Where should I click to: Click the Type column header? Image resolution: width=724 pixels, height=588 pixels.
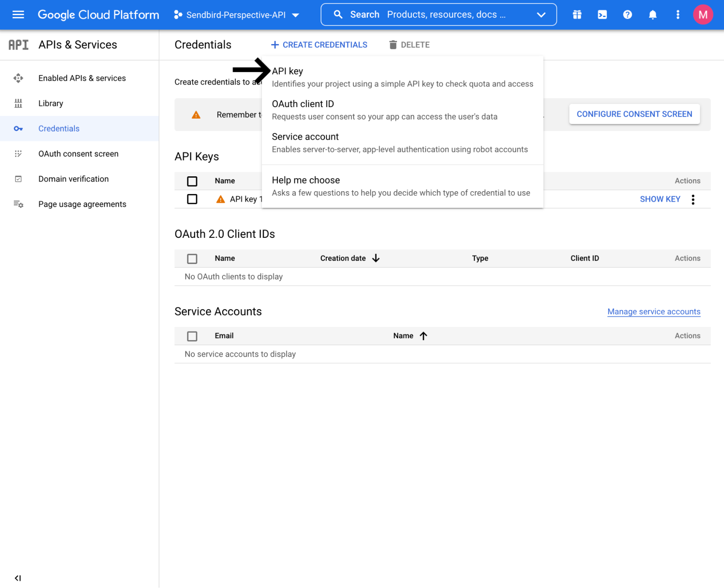click(480, 258)
